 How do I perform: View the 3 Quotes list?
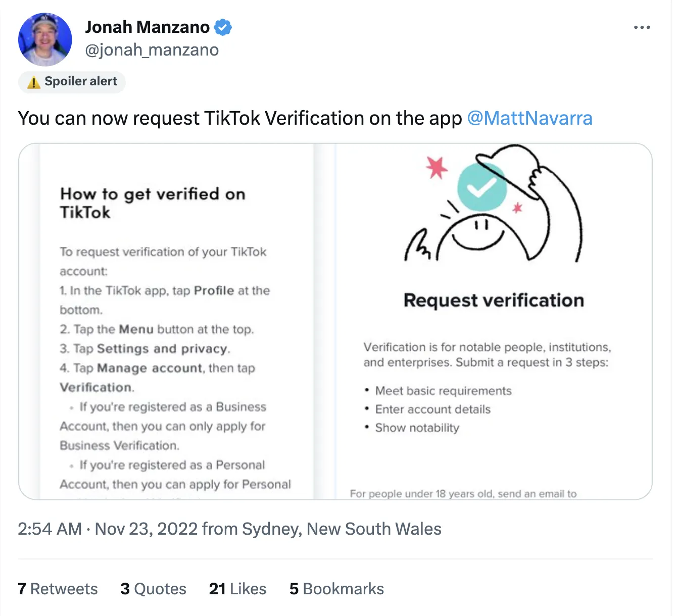[153, 589]
